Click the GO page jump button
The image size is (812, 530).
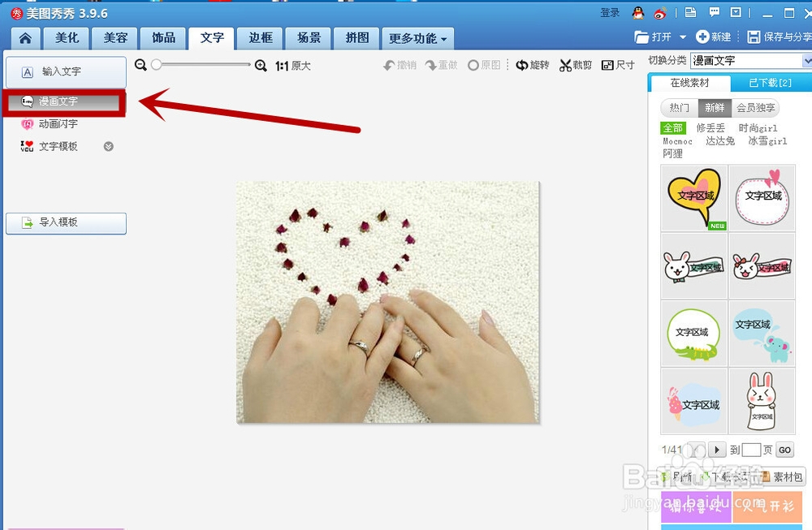[784, 450]
